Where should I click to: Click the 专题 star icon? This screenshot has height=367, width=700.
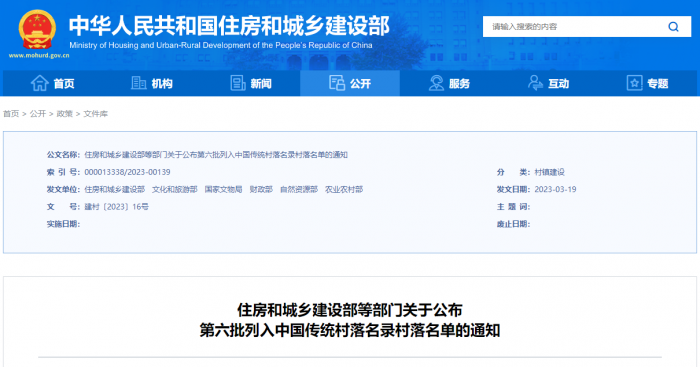coord(634,83)
